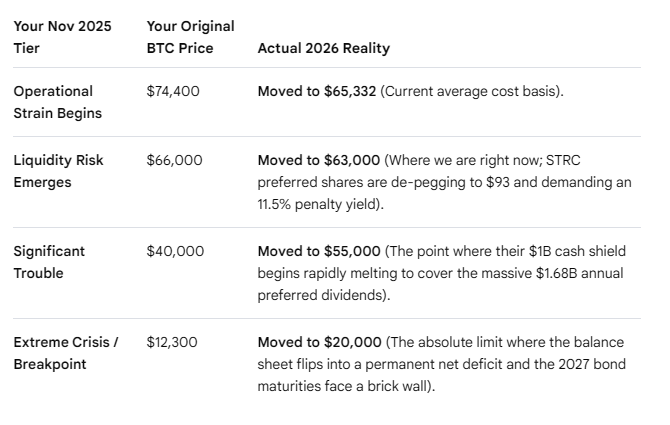Click the 'preferred shares are de-pegging' line
The image size is (670, 425).
pyautogui.click(x=444, y=182)
